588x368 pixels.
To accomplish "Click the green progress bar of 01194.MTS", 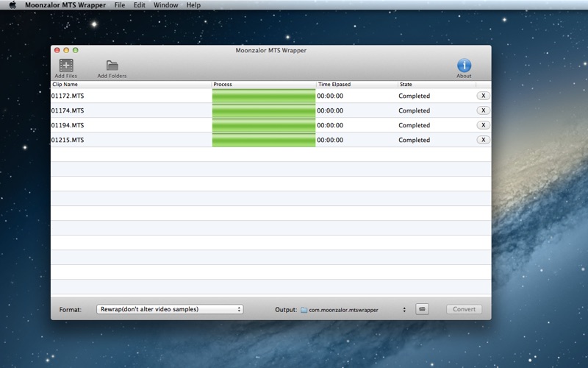I will [x=264, y=125].
